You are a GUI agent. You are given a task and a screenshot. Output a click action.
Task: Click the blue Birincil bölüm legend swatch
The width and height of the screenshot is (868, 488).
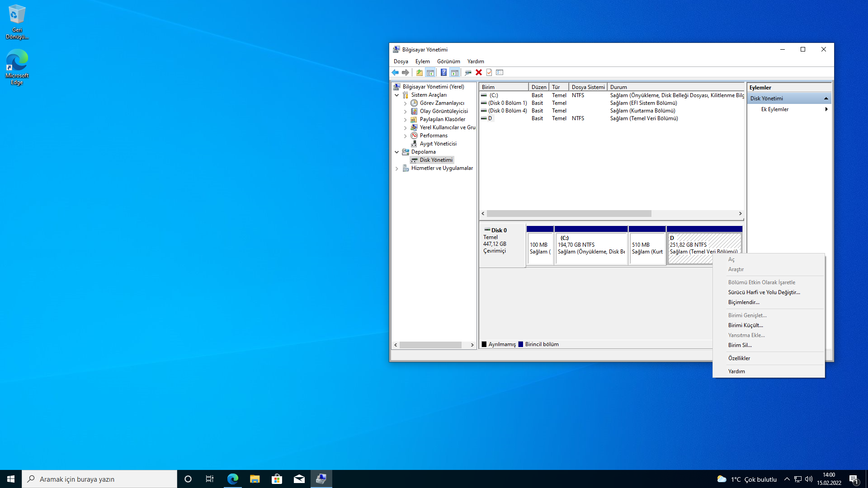pos(521,344)
